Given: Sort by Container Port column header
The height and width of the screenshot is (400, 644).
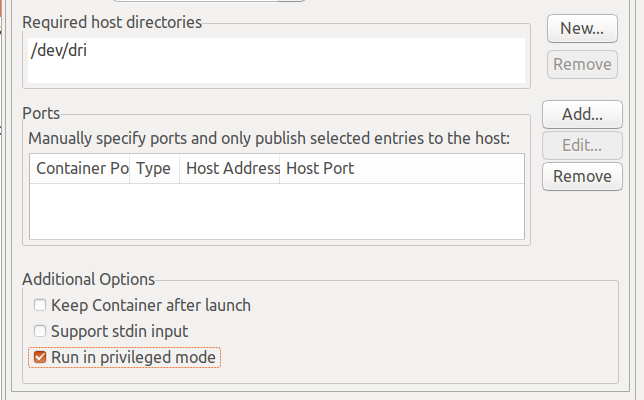Looking at the screenshot, I should (x=81, y=169).
